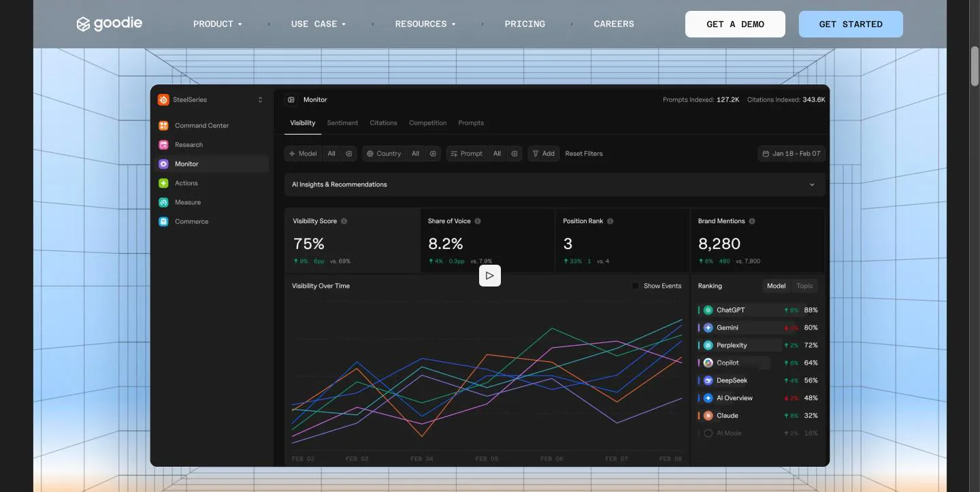Open the Citations tab

coord(383,123)
